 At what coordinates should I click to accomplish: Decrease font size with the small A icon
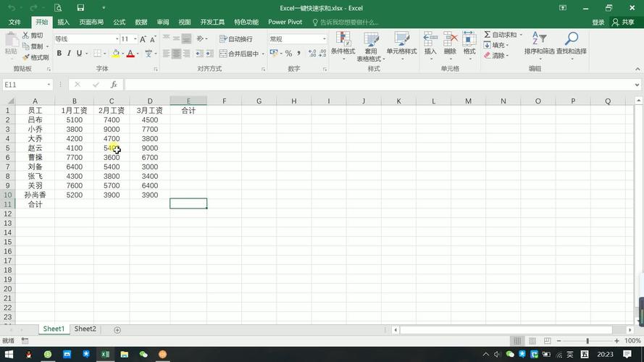(x=152, y=39)
